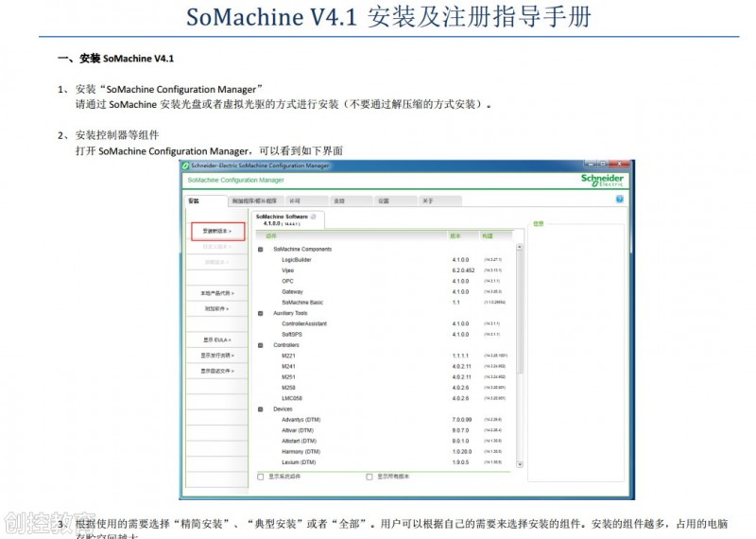The height and width of the screenshot is (539, 756).
Task: Select the SoftSPS row
Action: [x=386, y=335]
